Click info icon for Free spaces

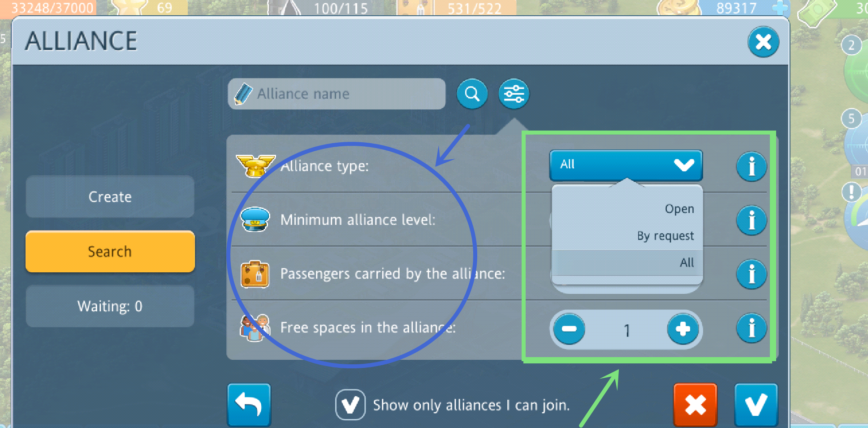(x=751, y=328)
